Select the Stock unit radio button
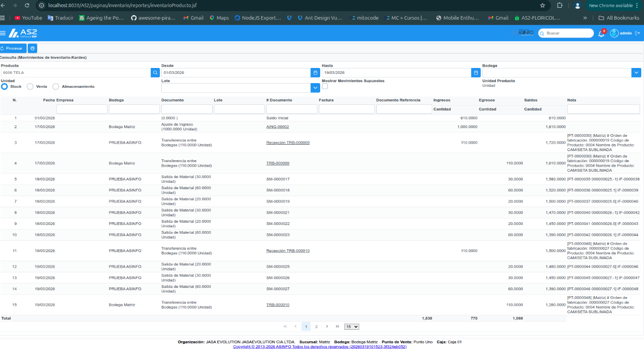 click(x=4, y=86)
